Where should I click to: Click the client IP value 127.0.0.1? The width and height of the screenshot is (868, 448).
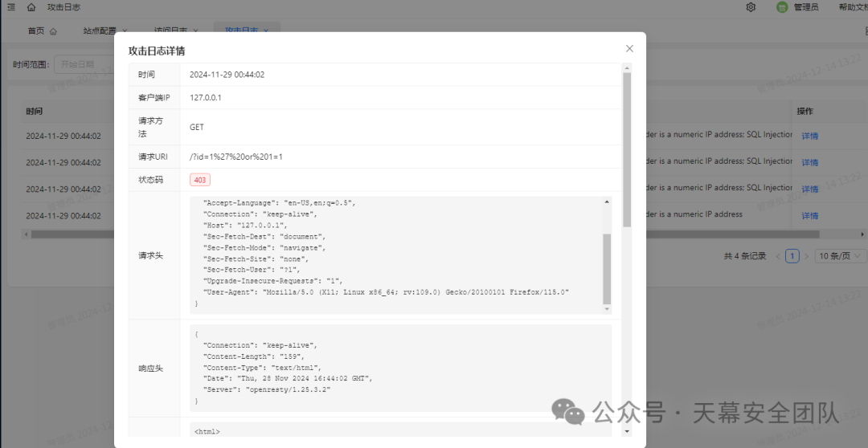click(206, 97)
